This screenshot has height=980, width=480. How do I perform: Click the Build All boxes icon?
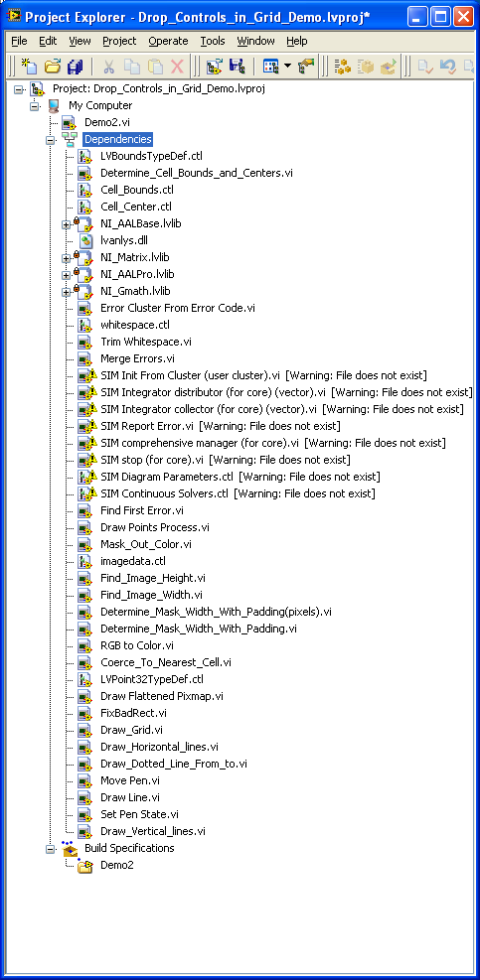[342, 67]
